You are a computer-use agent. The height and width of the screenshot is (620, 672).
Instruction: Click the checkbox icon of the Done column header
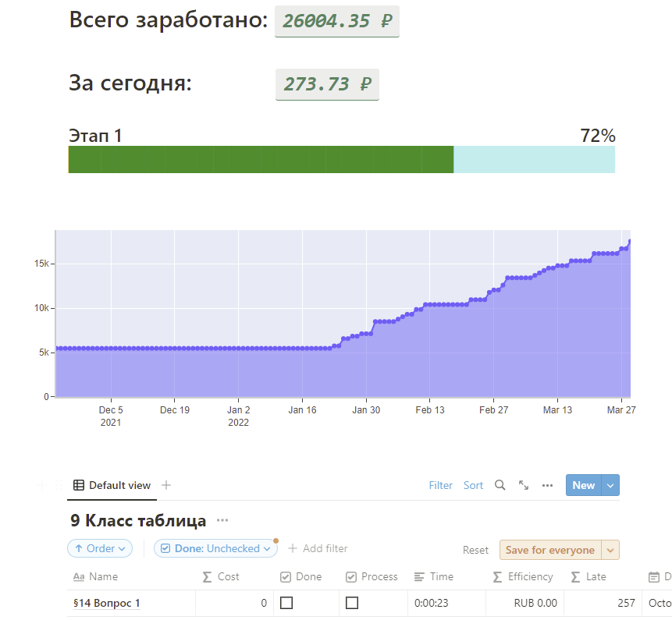coord(286,577)
